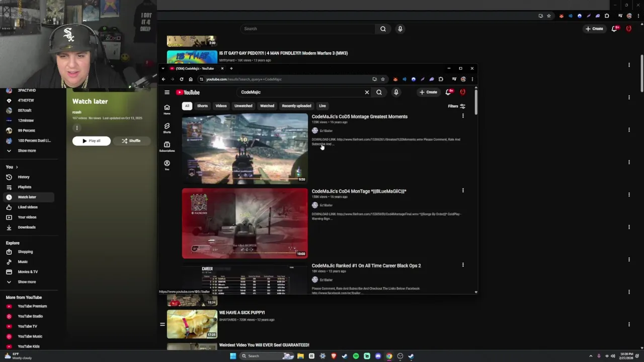
Task: Click the youtube.com address bar
Action: click(x=287, y=79)
